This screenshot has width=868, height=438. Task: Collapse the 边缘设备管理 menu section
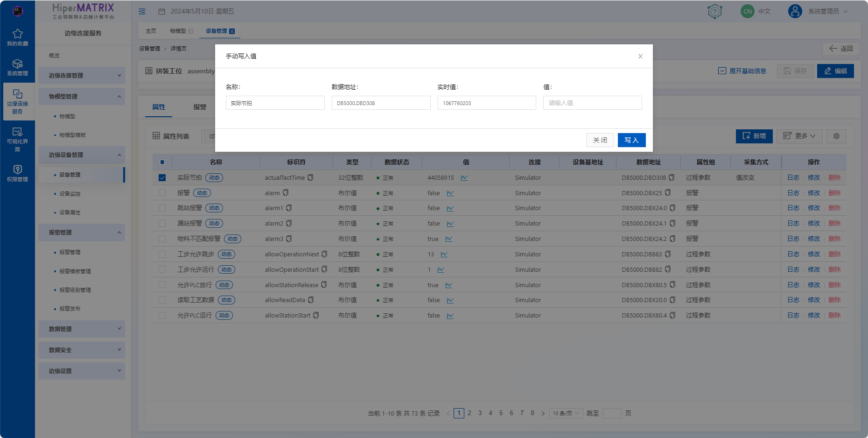pyautogui.click(x=82, y=155)
